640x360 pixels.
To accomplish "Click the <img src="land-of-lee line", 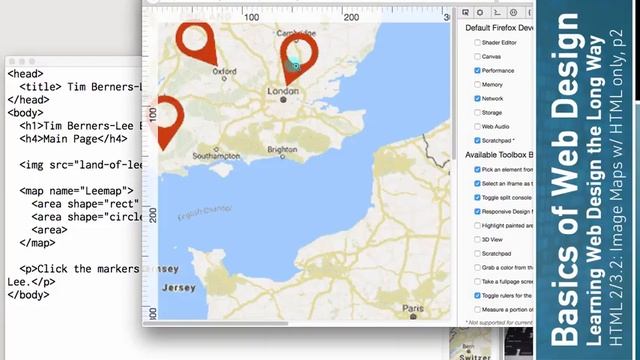I will point(80,165).
